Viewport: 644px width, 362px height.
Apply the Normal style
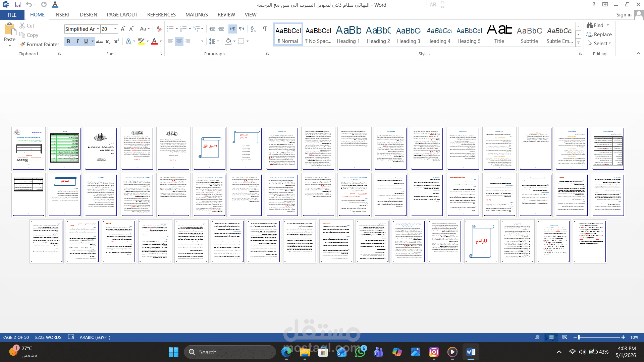tap(288, 35)
